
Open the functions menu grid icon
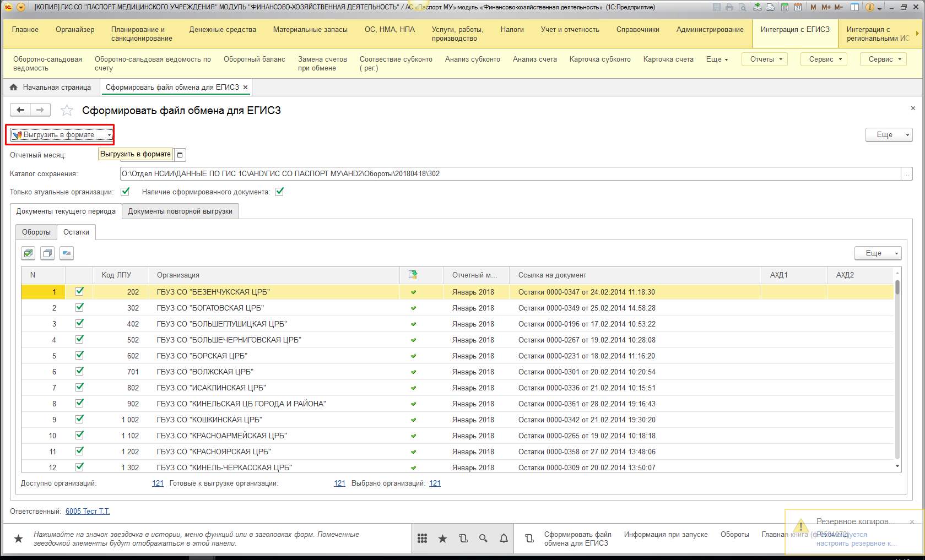pos(422,539)
